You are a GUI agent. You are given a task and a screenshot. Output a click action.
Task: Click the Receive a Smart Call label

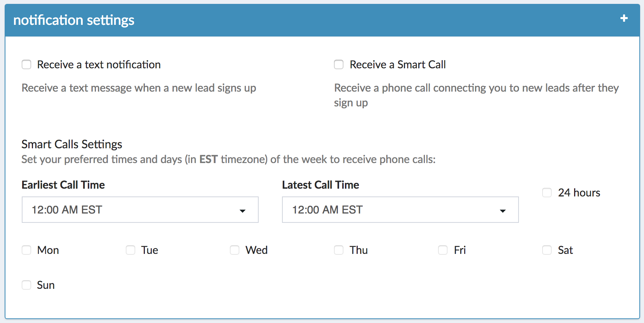point(397,64)
